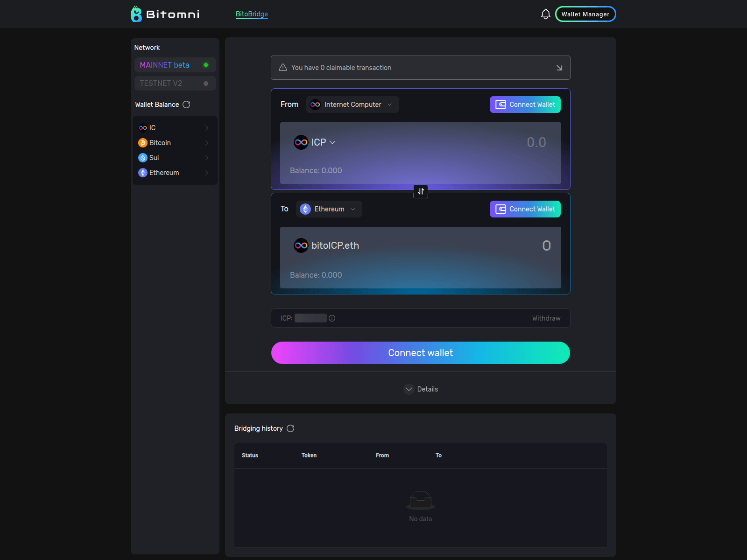Click the From amount field showing 0.0

[536, 142]
